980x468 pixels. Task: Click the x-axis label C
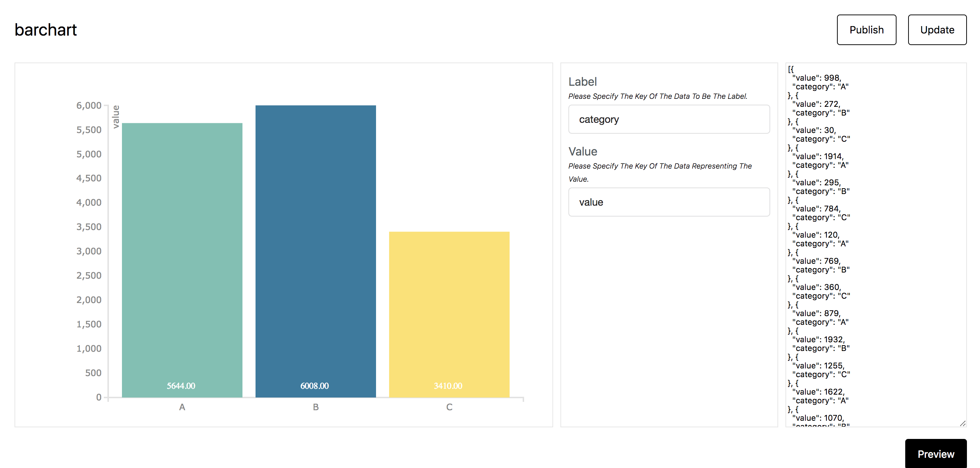coord(449,407)
